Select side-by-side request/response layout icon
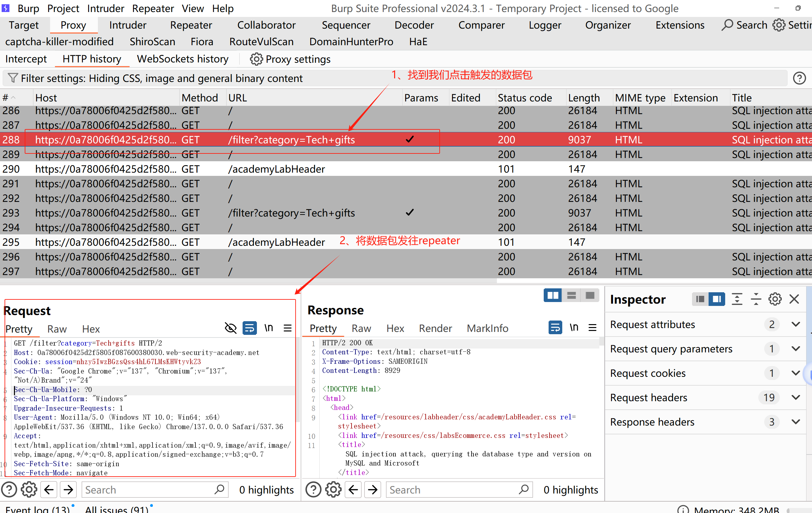 point(552,296)
